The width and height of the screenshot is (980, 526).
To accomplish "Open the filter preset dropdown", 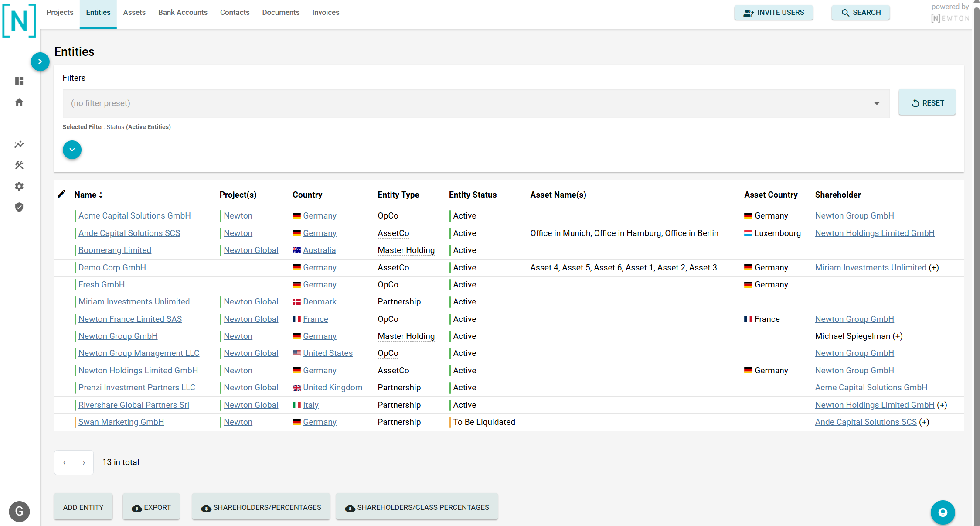I will [x=476, y=103].
